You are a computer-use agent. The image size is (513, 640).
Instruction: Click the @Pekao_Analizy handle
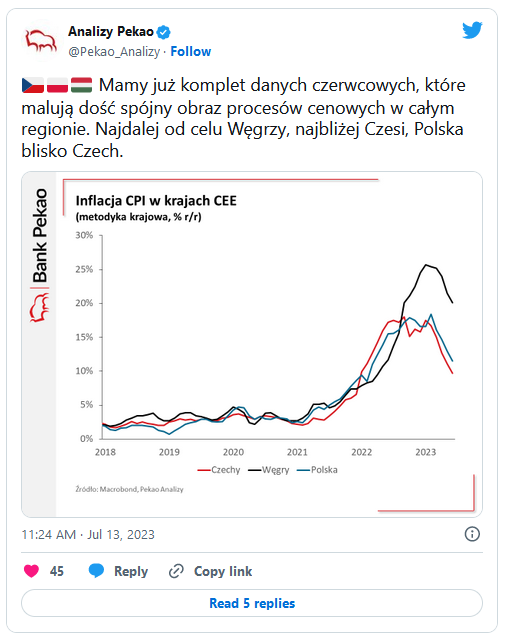click(x=114, y=52)
